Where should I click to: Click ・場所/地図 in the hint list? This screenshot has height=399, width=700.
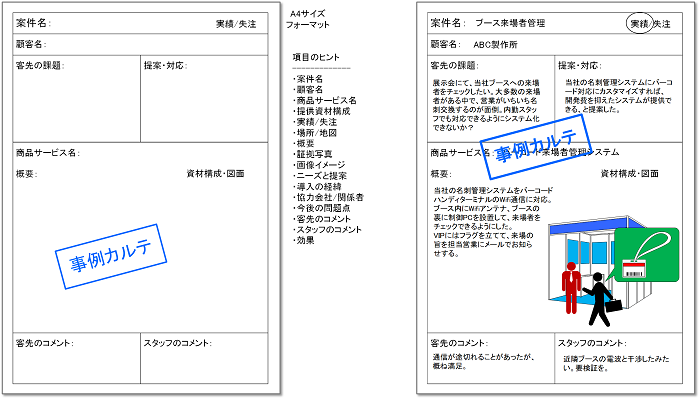pos(315,133)
